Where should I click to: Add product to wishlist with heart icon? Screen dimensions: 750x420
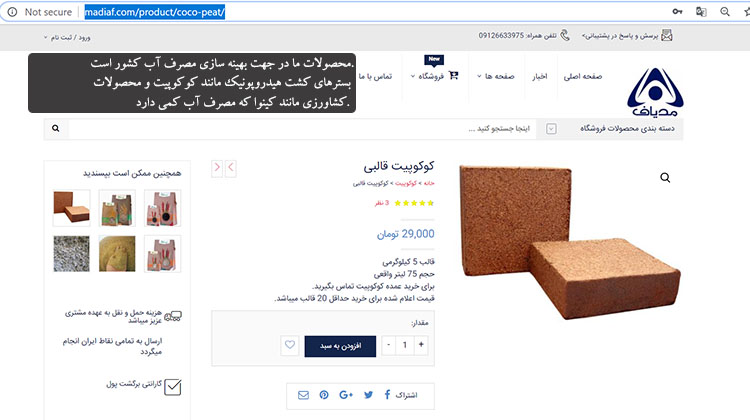290,345
